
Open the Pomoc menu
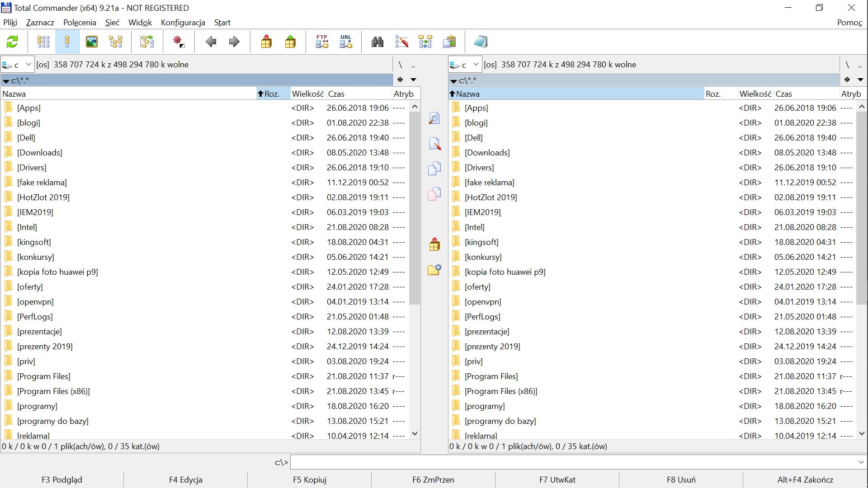point(850,23)
